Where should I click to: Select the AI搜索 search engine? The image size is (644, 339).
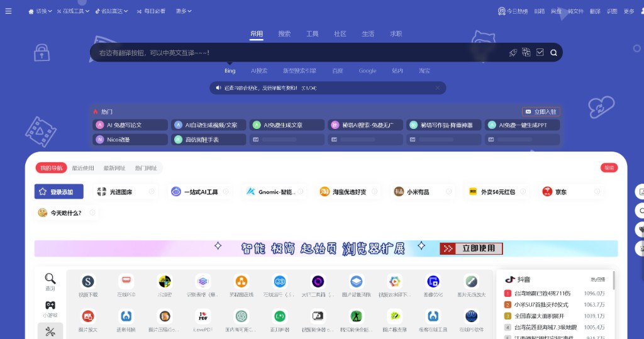pos(259,70)
